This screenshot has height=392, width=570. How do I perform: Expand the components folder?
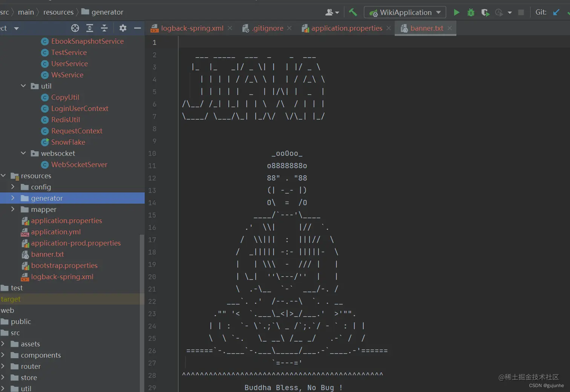click(3, 355)
